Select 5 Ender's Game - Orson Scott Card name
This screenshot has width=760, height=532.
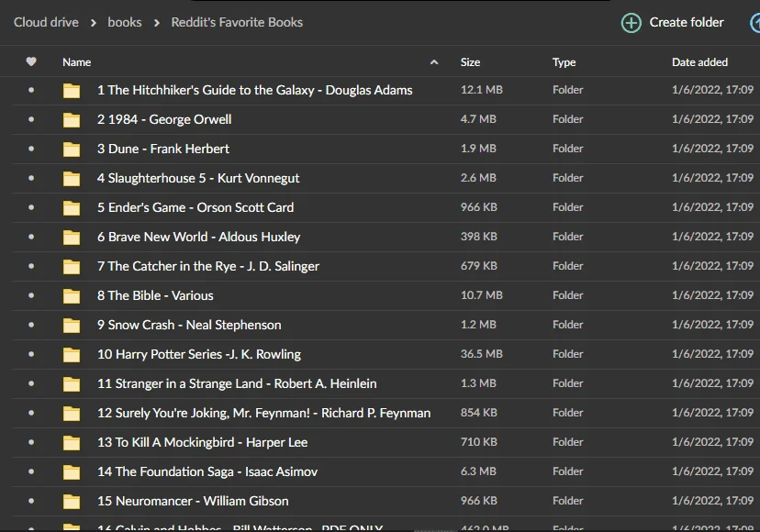click(196, 207)
